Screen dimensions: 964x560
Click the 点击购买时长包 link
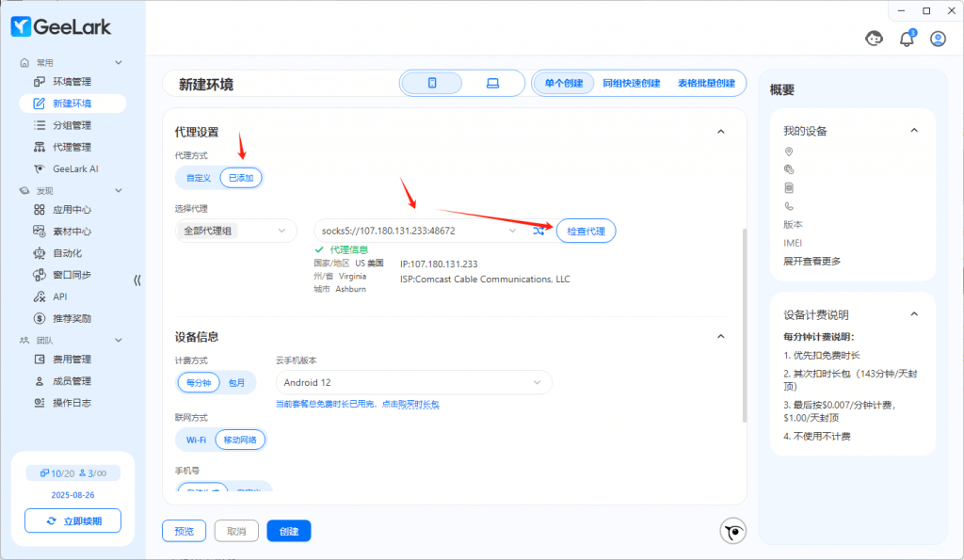(x=410, y=404)
